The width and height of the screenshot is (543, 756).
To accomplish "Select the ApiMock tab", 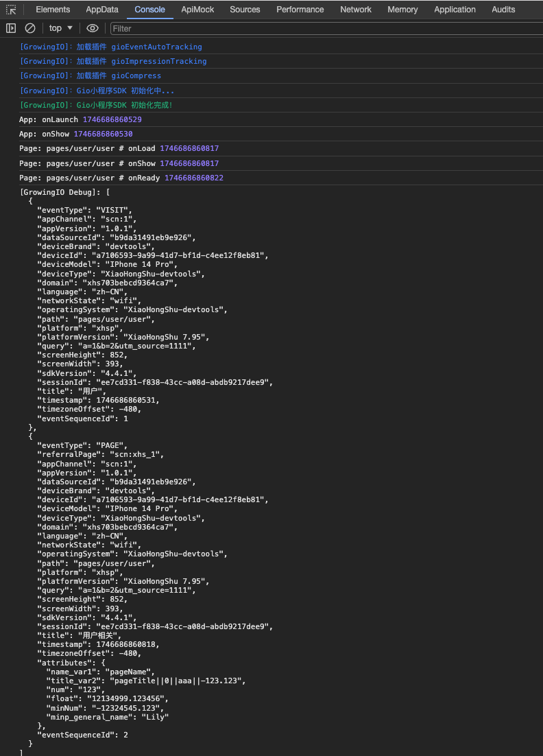I will coord(197,10).
